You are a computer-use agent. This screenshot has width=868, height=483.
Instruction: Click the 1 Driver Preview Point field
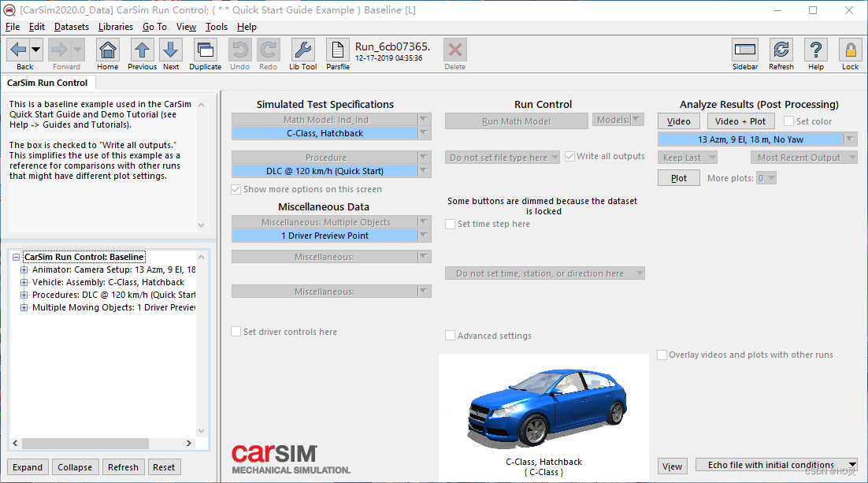click(x=325, y=236)
